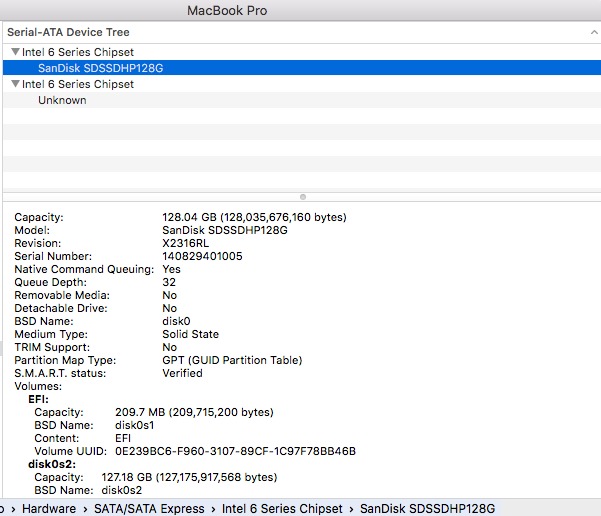This screenshot has width=601, height=516.
Task: Collapse the Intel 6 Series Chipset above Unknown
Action: coord(15,84)
